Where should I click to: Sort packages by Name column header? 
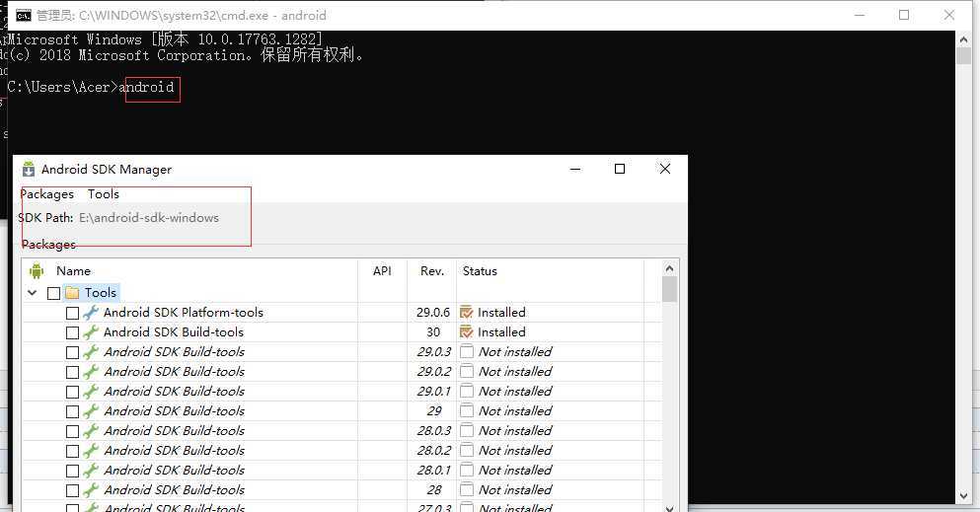(x=73, y=271)
